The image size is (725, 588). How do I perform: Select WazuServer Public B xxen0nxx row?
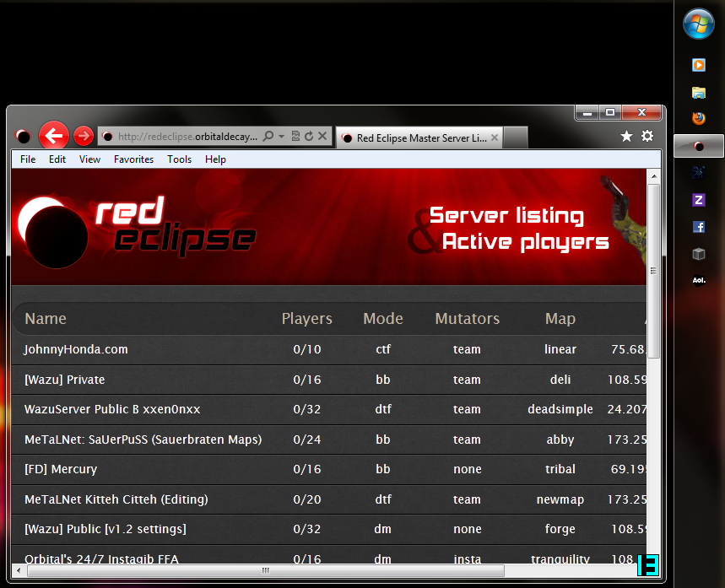(329, 409)
